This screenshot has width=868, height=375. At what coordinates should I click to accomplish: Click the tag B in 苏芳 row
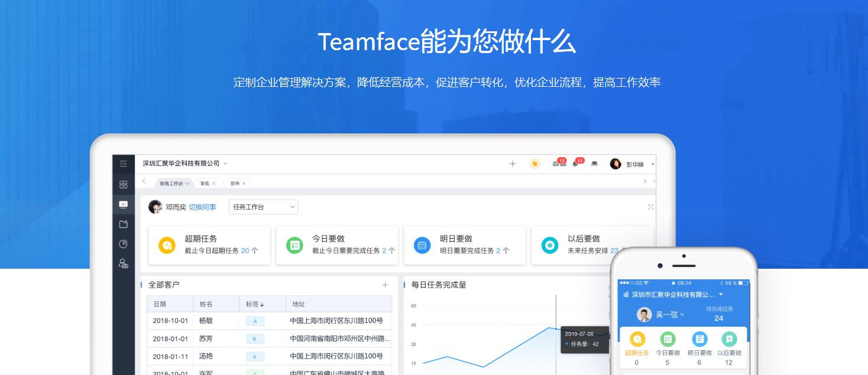pos(255,339)
